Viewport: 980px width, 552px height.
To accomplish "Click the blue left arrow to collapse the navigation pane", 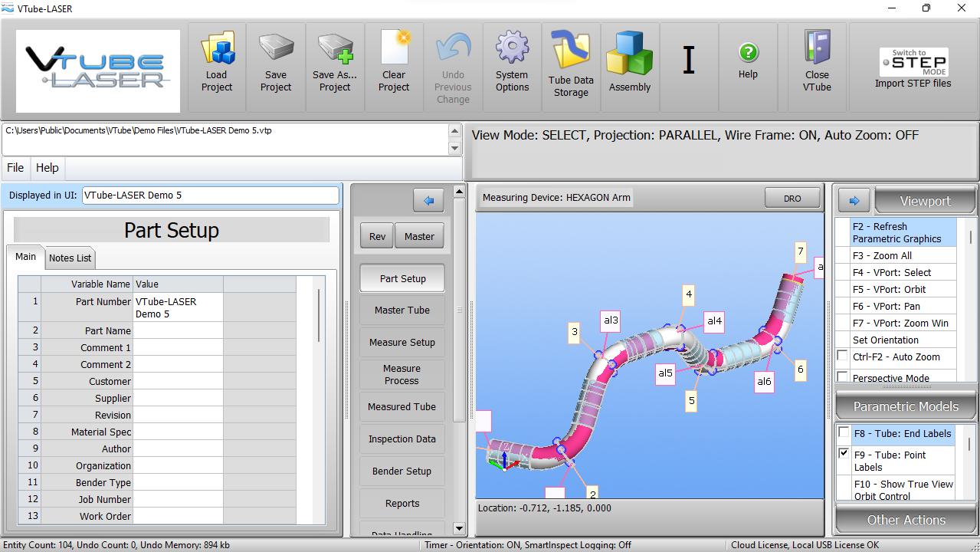I will click(x=428, y=201).
